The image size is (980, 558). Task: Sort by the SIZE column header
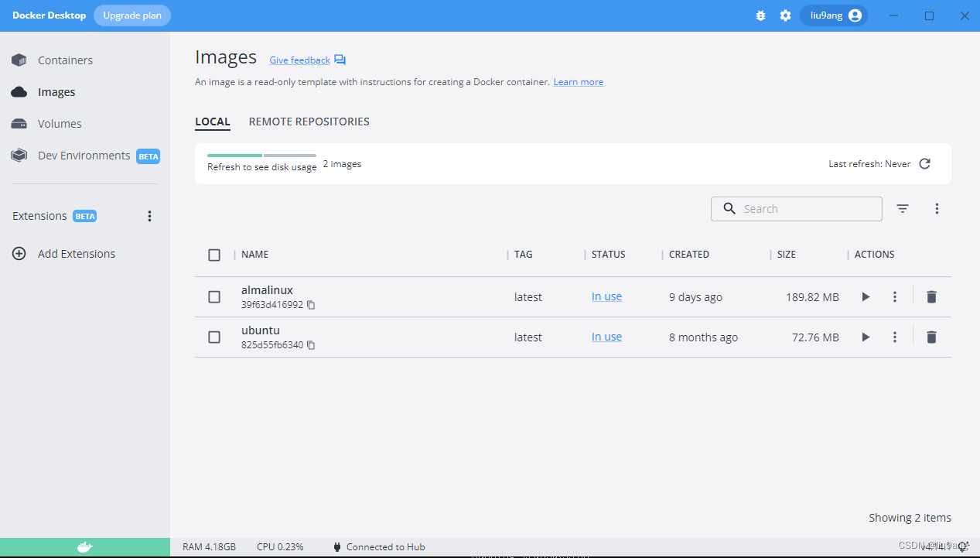click(787, 255)
